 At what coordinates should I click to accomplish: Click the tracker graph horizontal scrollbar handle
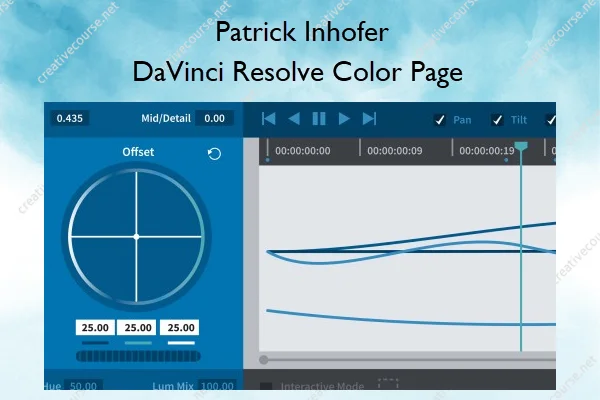tap(264, 359)
